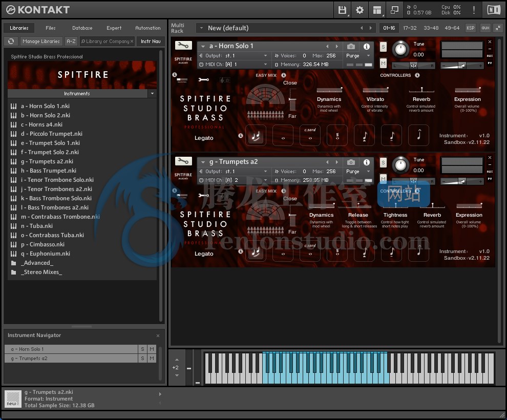Image resolution: width=507 pixels, height=420 pixels.
Task: Open MIDI Ch dropdown for Horn Solo 1
Action: pos(265,65)
